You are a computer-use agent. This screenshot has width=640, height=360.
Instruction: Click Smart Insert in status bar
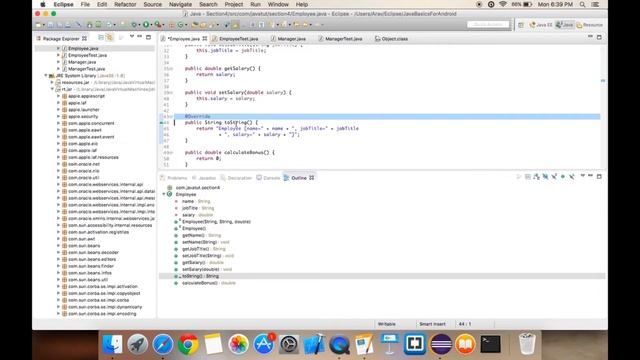(432, 324)
